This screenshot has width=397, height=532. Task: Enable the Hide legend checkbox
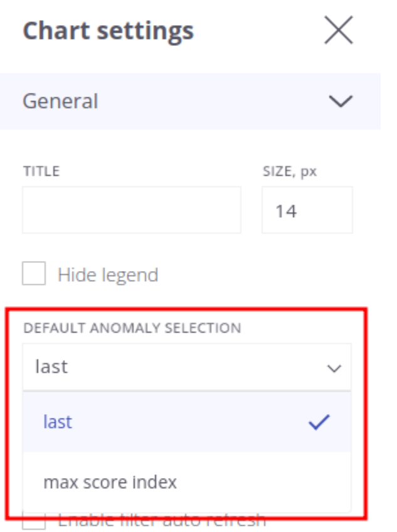[x=34, y=273]
